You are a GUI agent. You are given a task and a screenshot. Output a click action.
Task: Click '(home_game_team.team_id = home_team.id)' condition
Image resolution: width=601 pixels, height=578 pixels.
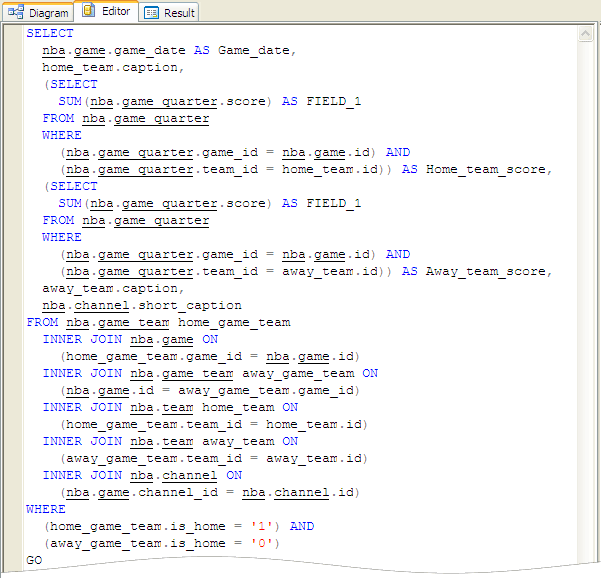213,424
